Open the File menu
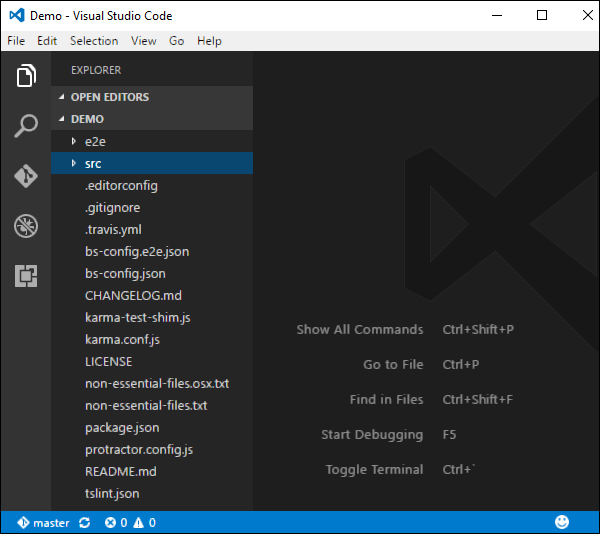Viewport: 600px width, 534px height. click(16, 41)
